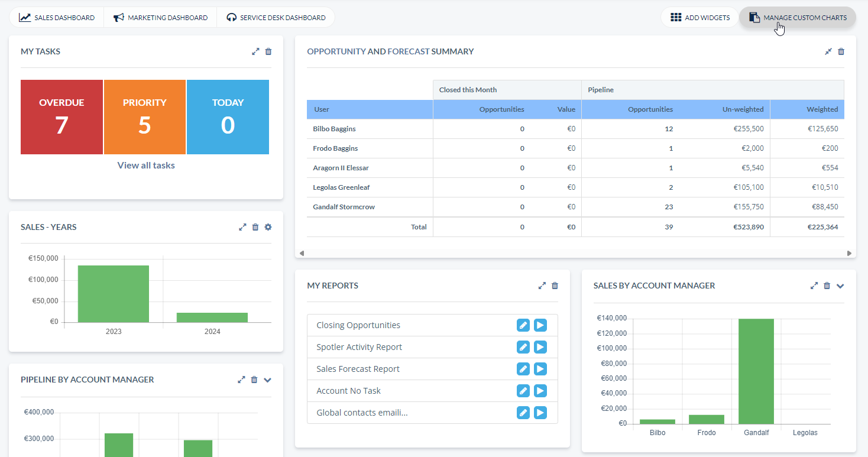Switch to Marketing Dashboard tab
Viewport: 868px width, 457px height.
[x=160, y=18]
